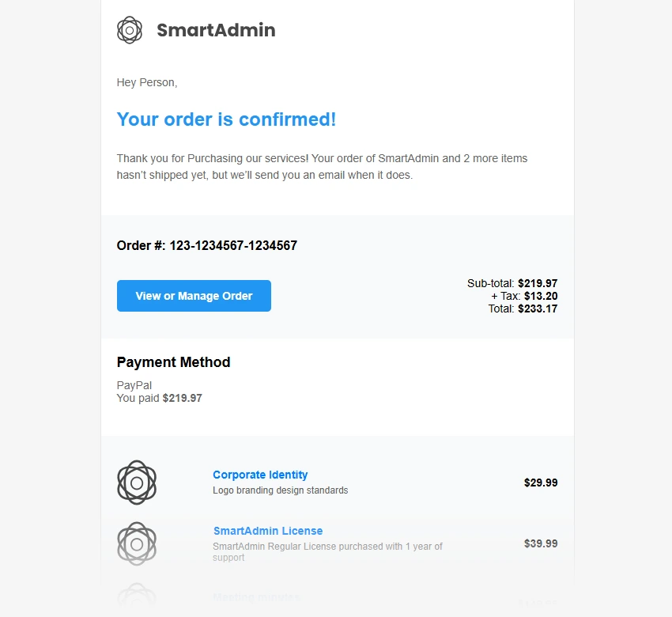Click the Tax amount $13.20

[541, 296]
